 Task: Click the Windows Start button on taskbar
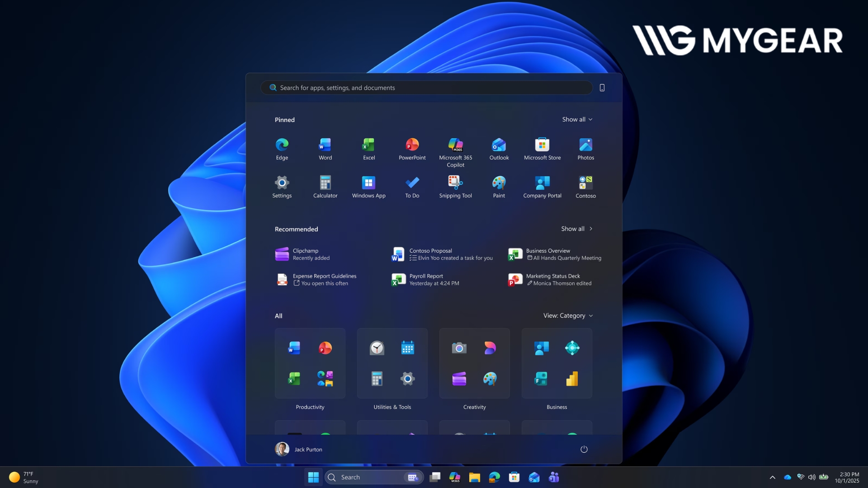313,477
